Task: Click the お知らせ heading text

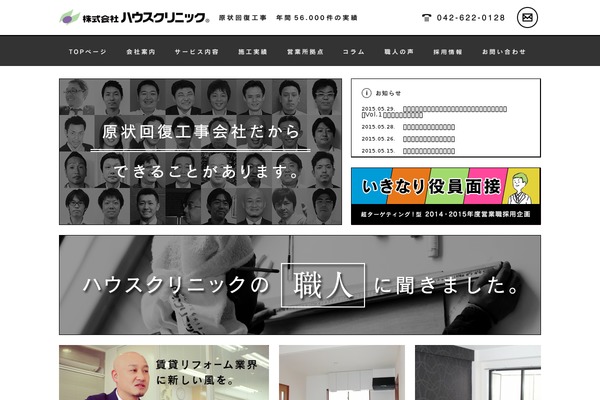Action: (388, 93)
